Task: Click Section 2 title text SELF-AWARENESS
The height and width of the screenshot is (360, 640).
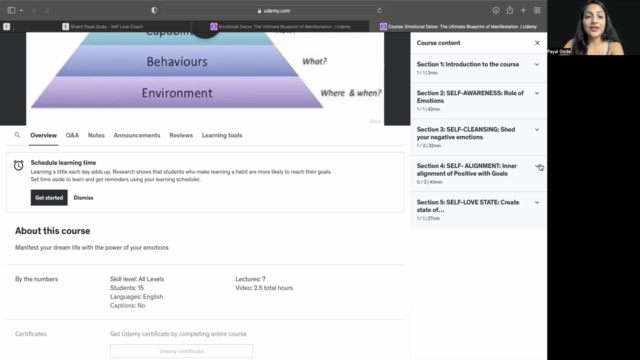Action: tap(470, 97)
